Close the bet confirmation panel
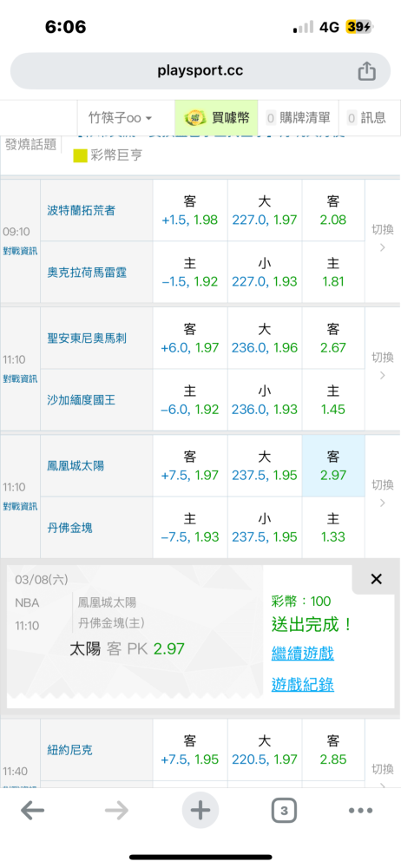Viewport: 401px width, 868px height. pyautogui.click(x=376, y=579)
